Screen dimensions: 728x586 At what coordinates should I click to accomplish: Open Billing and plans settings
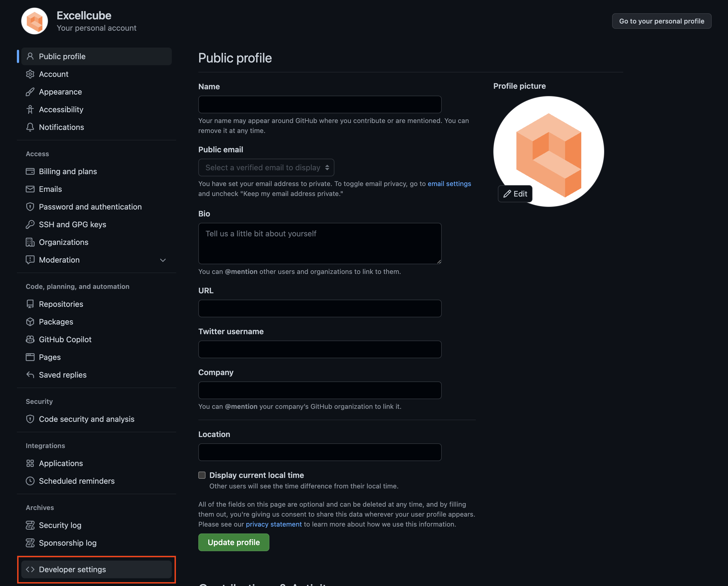[68, 171]
